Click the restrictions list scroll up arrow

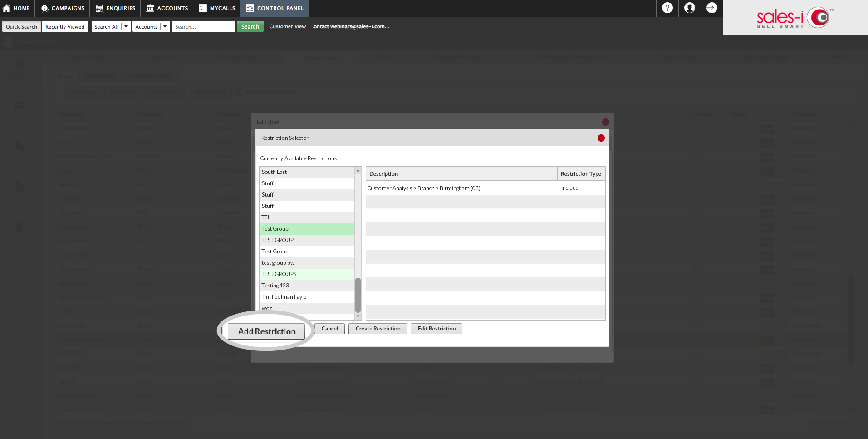[358, 170]
